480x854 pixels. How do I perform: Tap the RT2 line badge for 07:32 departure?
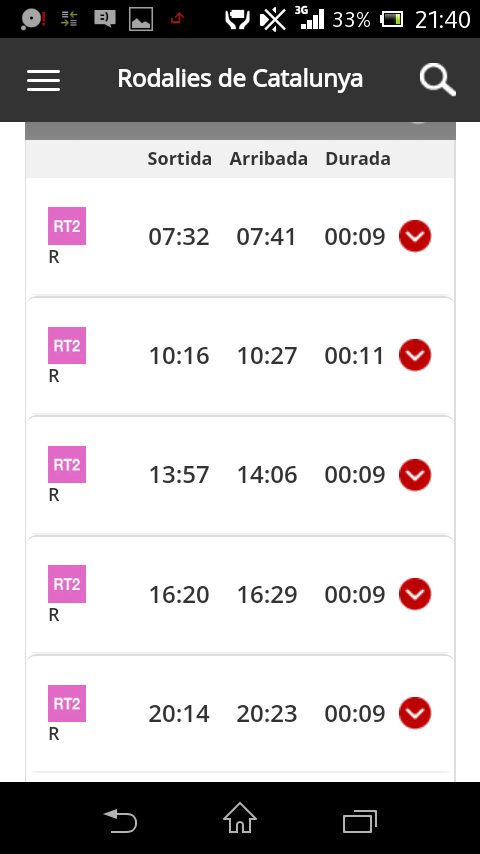pyautogui.click(x=67, y=226)
